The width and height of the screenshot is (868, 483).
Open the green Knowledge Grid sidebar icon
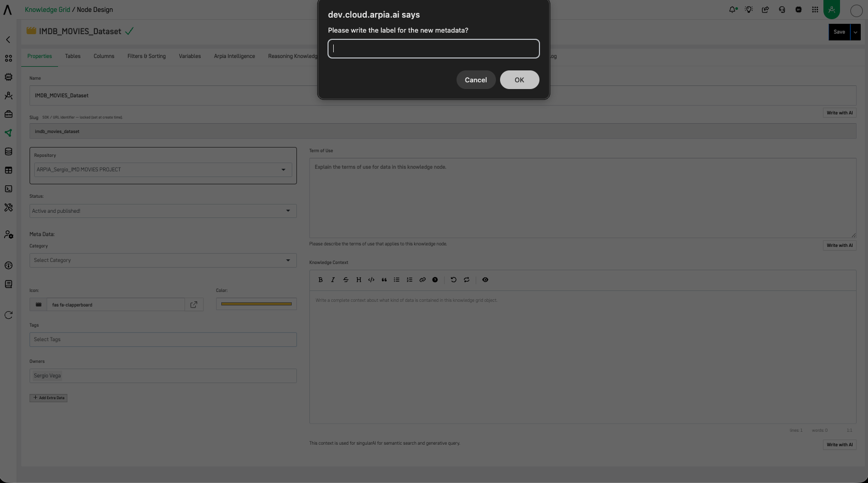tap(8, 133)
